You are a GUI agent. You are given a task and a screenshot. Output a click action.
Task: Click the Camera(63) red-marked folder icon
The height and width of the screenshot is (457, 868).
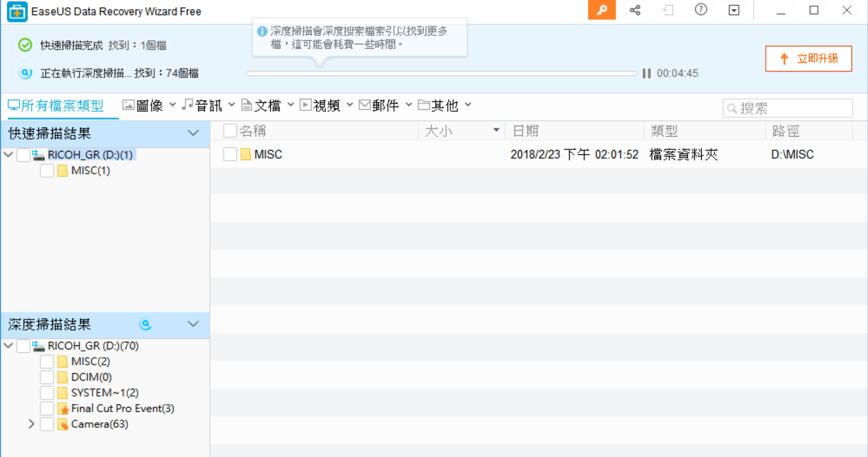(63, 424)
